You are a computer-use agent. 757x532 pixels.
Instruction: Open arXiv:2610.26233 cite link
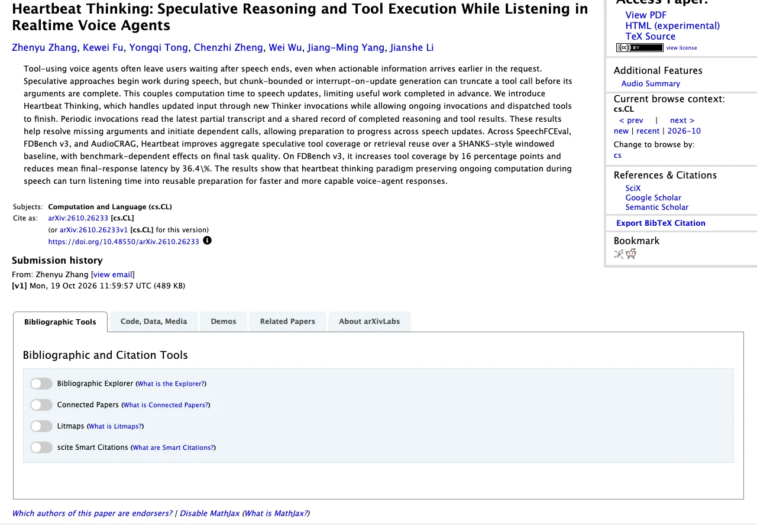[78, 218]
